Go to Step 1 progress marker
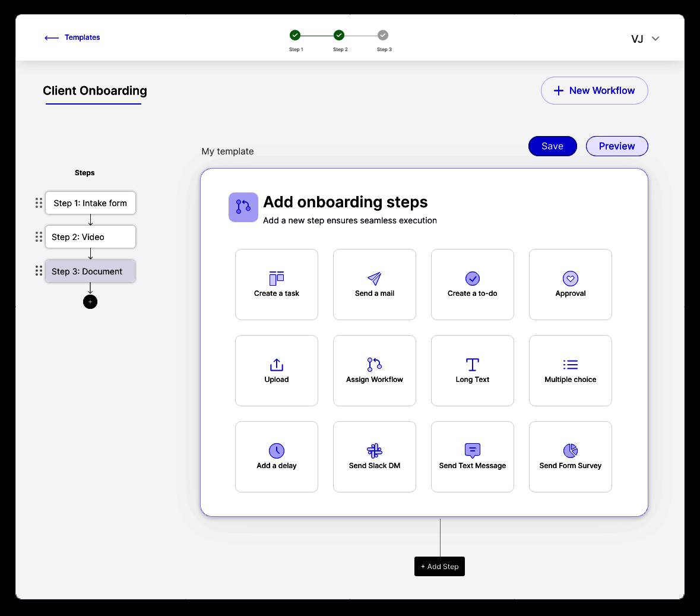Screen dimensions: 700x616 pyautogui.click(x=294, y=35)
